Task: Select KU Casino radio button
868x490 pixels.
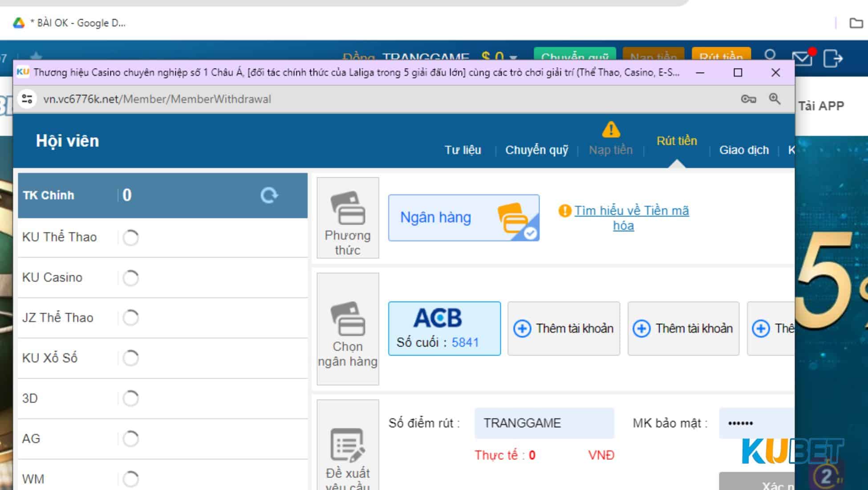Action: pyautogui.click(x=132, y=277)
